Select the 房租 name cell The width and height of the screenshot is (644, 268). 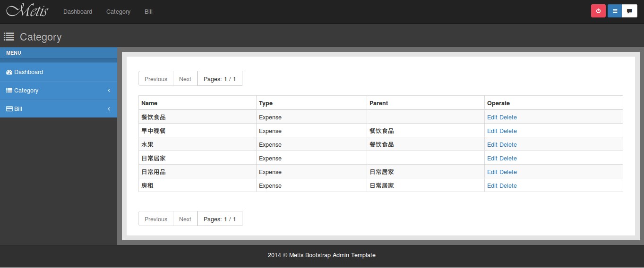click(197, 185)
